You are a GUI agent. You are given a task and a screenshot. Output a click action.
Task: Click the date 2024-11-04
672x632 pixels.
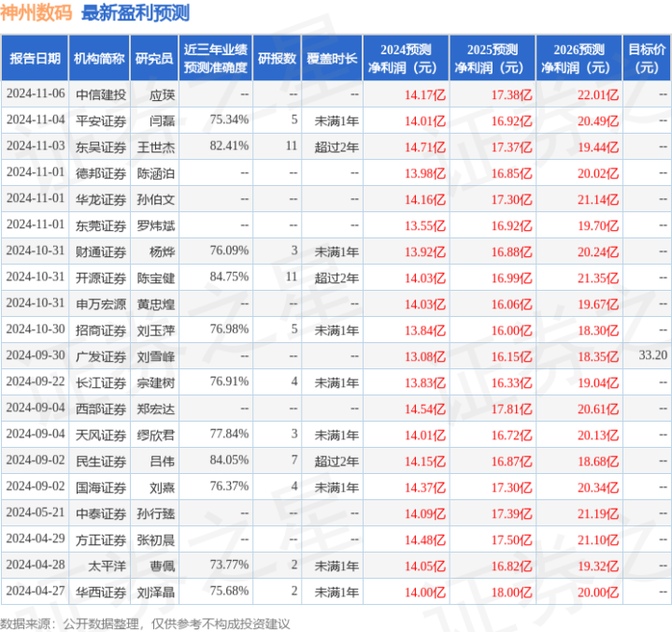pos(36,120)
